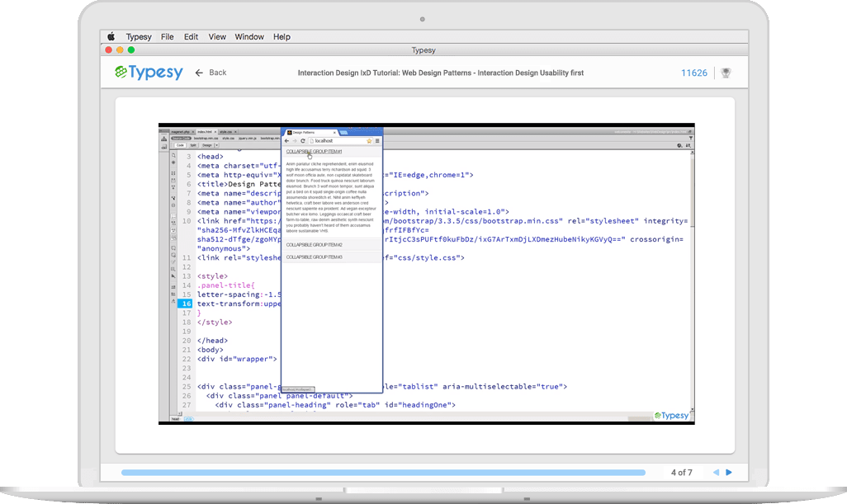Open the Design view dropdown arrow

(216, 145)
